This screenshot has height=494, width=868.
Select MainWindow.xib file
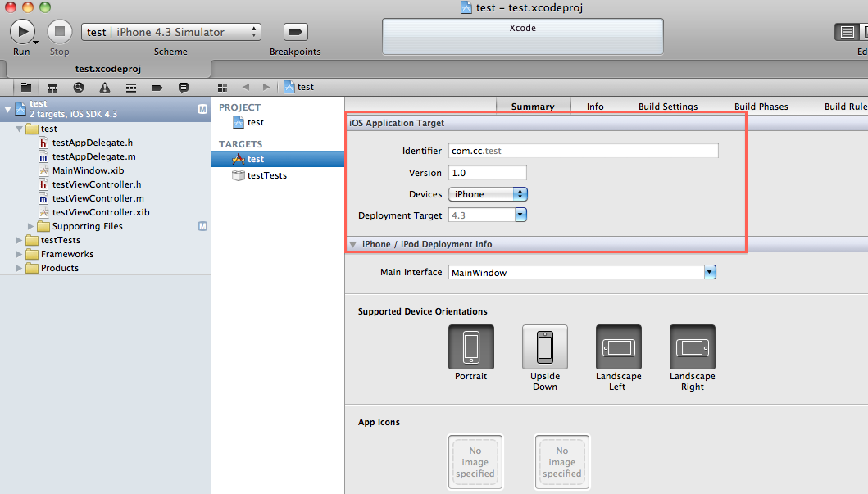coord(88,170)
